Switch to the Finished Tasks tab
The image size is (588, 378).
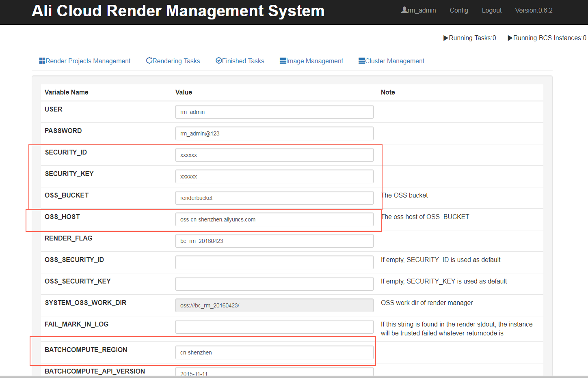243,61
